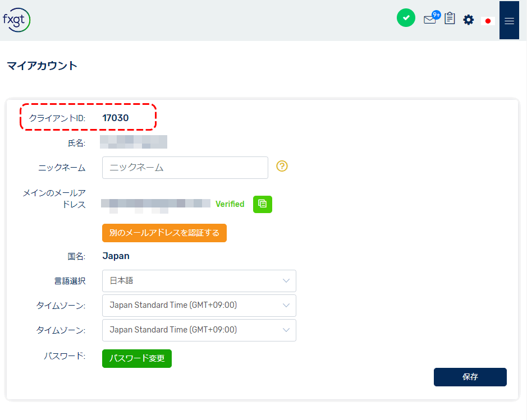Open the second Japan Standard Time dropdown

[x=199, y=330]
